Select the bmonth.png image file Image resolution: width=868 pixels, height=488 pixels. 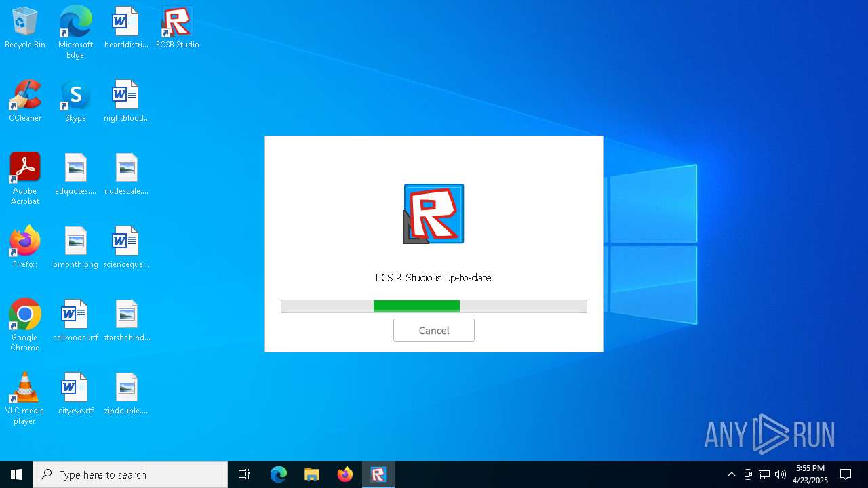click(x=75, y=248)
